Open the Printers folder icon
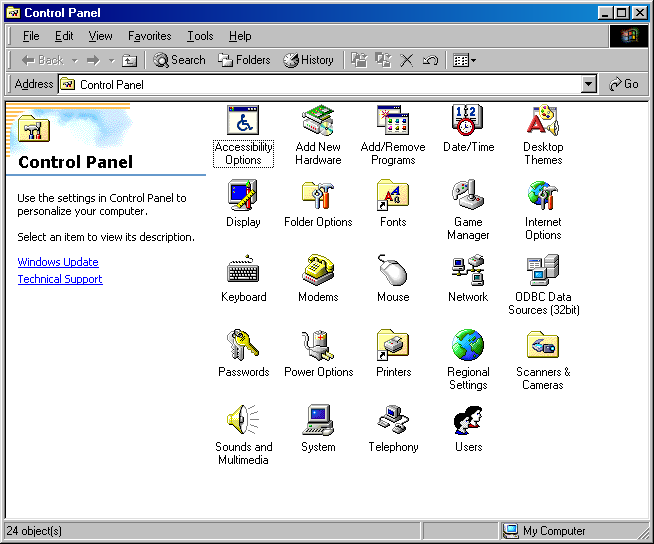This screenshot has height=544, width=654. pyautogui.click(x=393, y=345)
